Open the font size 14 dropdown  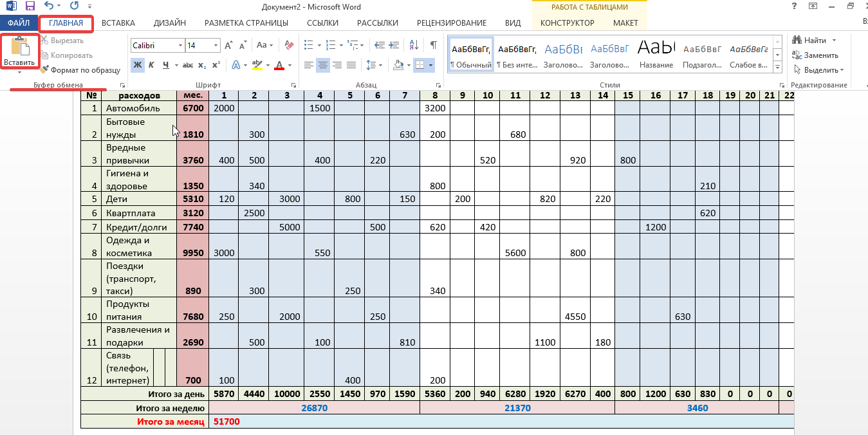point(215,46)
